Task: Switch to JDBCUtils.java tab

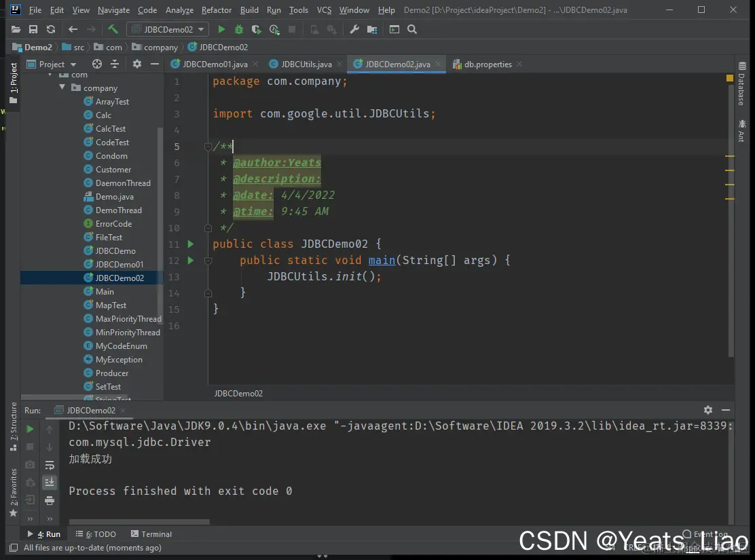Action: point(306,64)
